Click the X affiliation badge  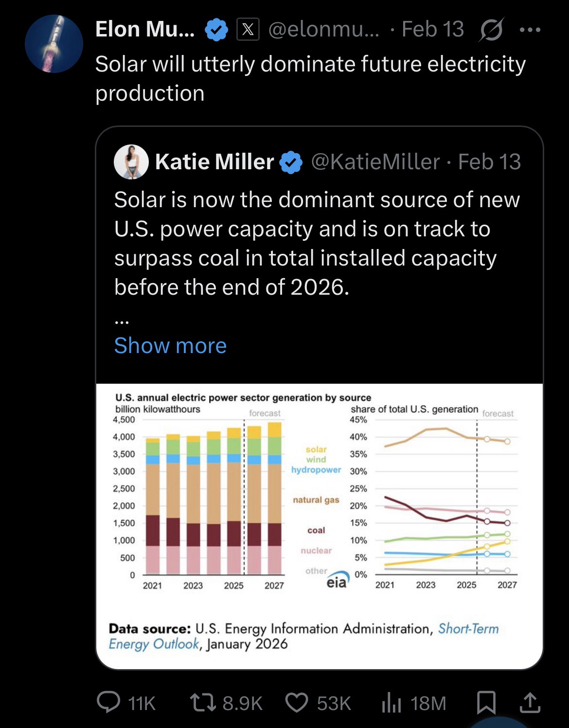pyautogui.click(x=248, y=30)
